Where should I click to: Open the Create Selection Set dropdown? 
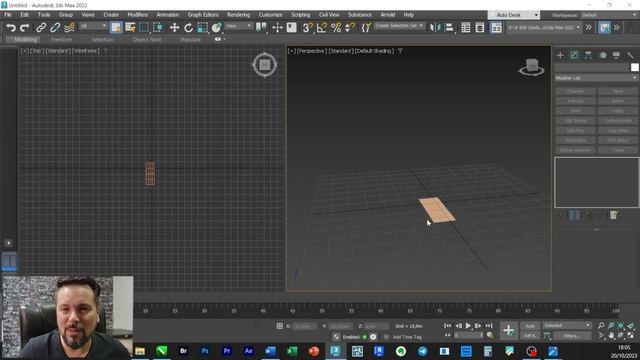399,26
